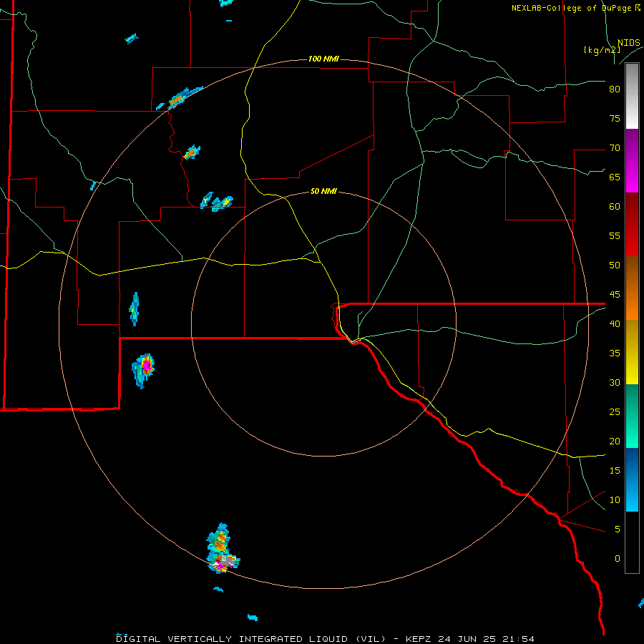644x644 pixels.
Task: Click the KEPZ 24 JUN 25 21:54 timestamp
Action: (470, 639)
